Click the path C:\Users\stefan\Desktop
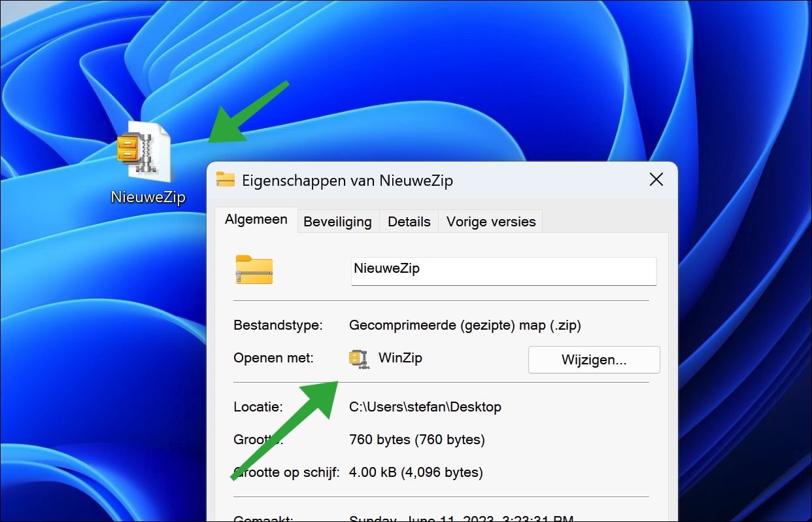This screenshot has height=522, width=812. coord(424,406)
